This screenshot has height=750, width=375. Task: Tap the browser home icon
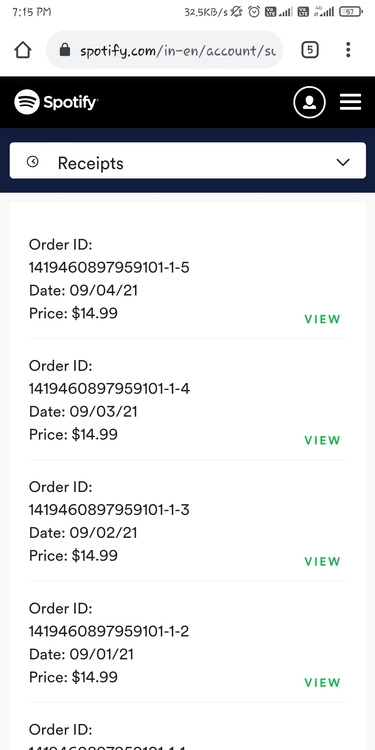point(22,50)
